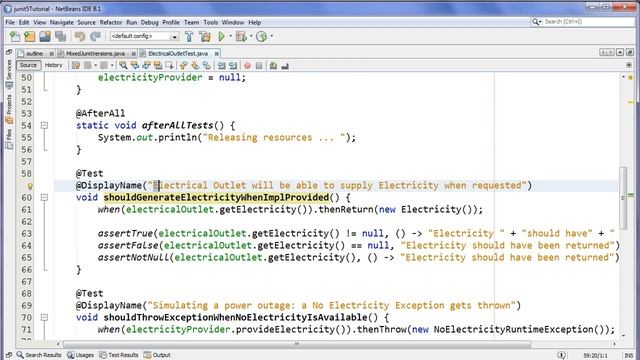This screenshot has width=640, height=360.
Task: Run the project with green play icon
Action: pos(222,36)
